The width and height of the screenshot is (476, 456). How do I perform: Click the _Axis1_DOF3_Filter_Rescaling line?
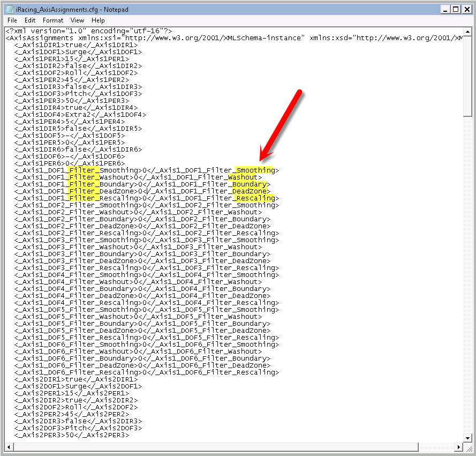[x=147, y=268]
